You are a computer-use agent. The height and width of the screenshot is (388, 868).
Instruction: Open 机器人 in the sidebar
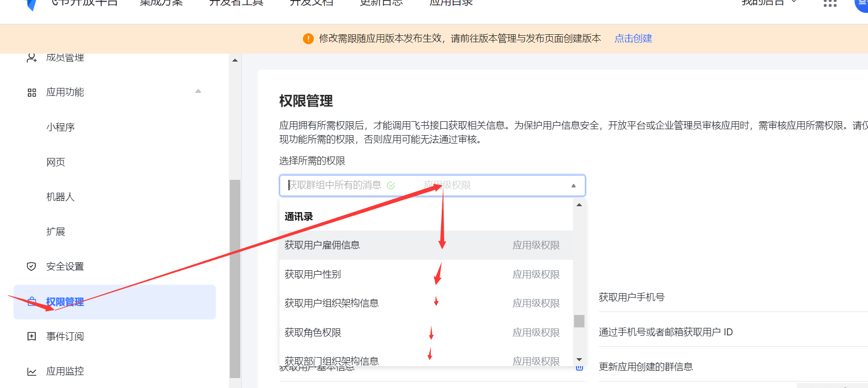coord(60,197)
